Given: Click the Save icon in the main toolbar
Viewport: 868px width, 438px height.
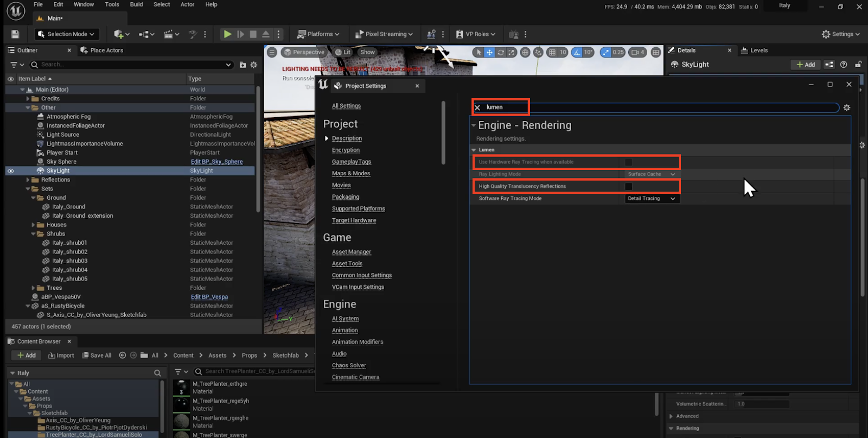Looking at the screenshot, I should (x=15, y=34).
